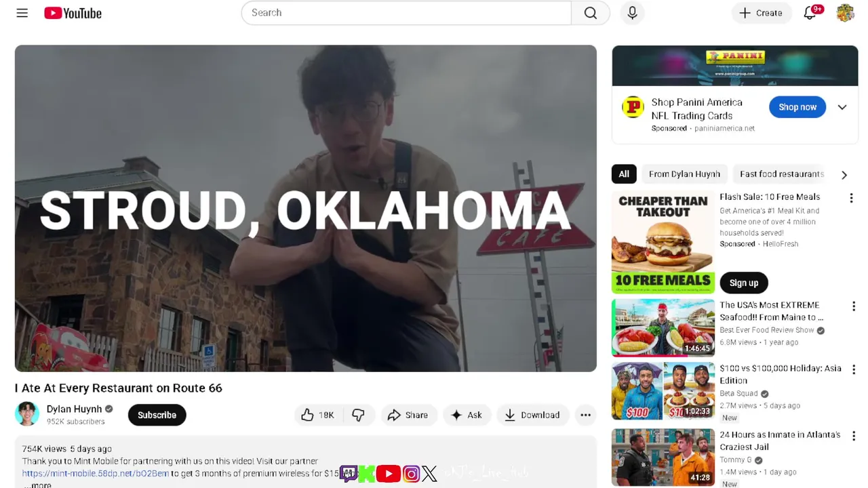Open the hamburger guide menu

(22, 13)
